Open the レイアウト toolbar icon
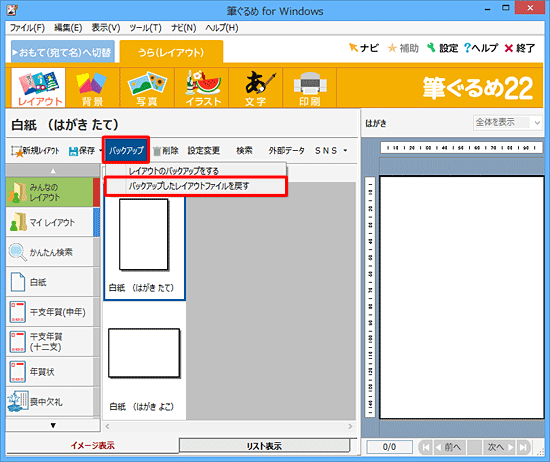The height and width of the screenshot is (462, 550). coord(39,88)
